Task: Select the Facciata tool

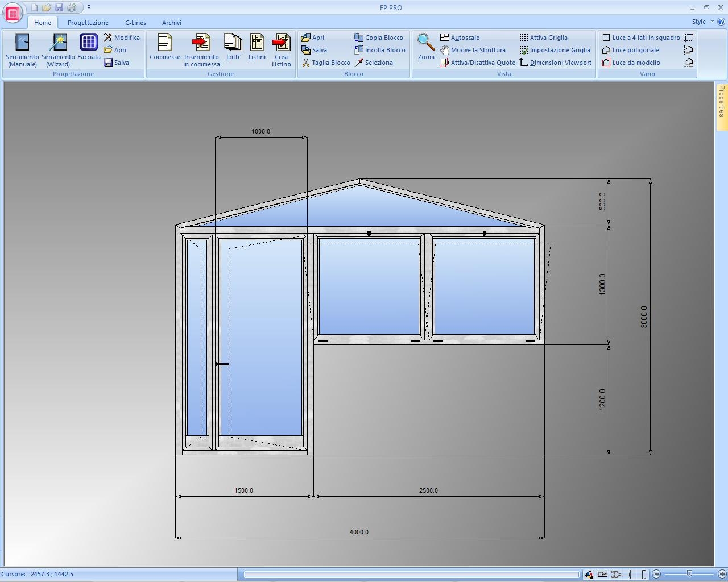Action: click(x=89, y=47)
